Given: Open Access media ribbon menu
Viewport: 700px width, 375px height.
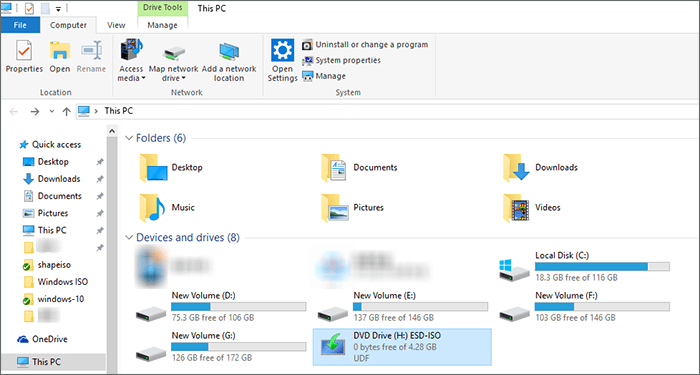Looking at the screenshot, I should (131, 60).
